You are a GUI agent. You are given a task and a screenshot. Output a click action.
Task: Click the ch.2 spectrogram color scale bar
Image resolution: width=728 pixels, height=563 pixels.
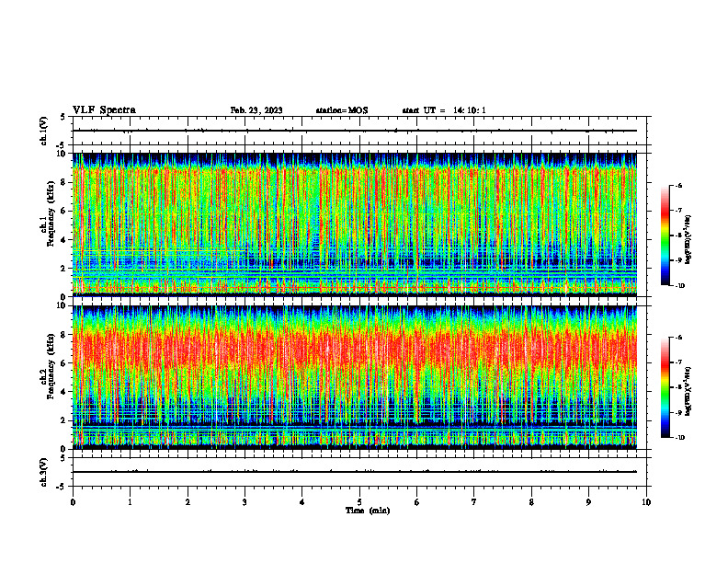[x=665, y=387]
